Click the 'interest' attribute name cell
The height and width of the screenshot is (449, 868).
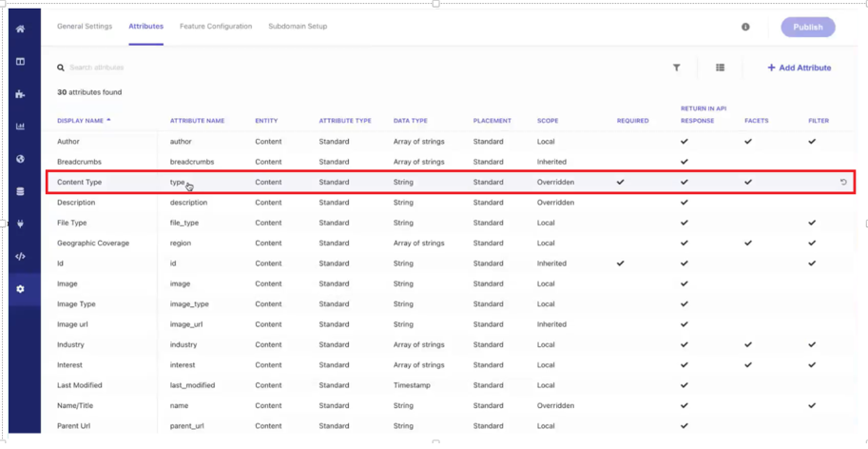pos(183,365)
